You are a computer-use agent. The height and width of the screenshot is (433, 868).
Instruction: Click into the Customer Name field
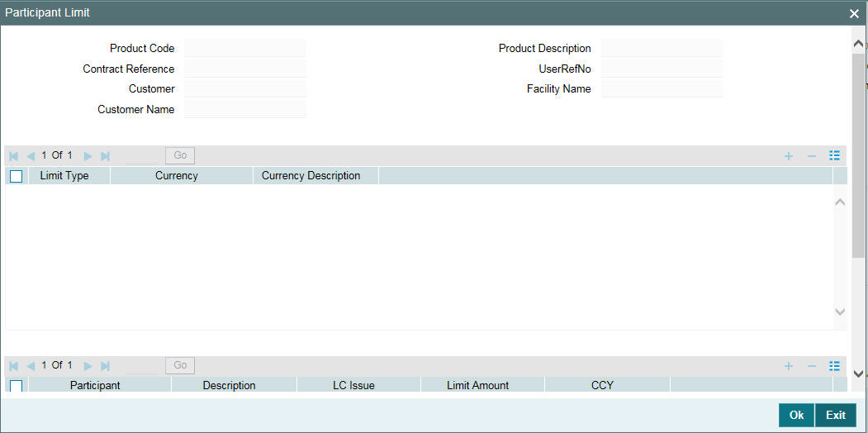click(x=245, y=110)
